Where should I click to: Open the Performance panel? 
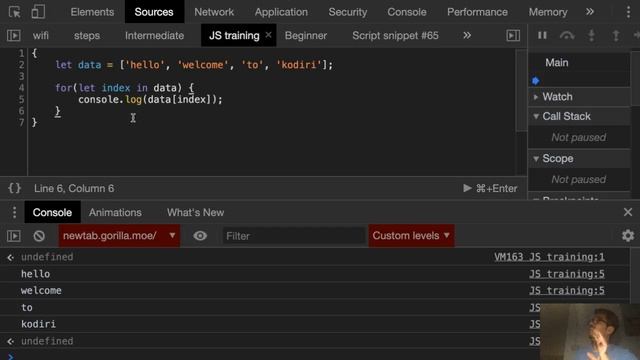(x=477, y=12)
